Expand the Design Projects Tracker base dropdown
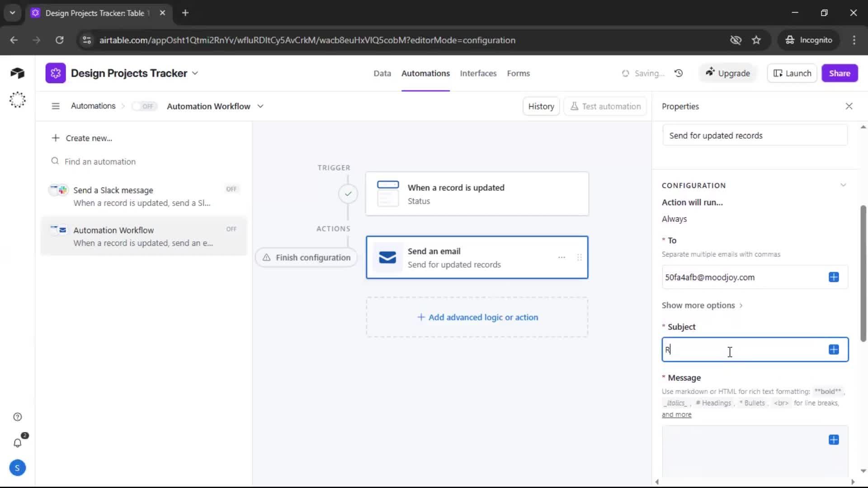Viewport: 868px width, 488px height. [x=195, y=73]
